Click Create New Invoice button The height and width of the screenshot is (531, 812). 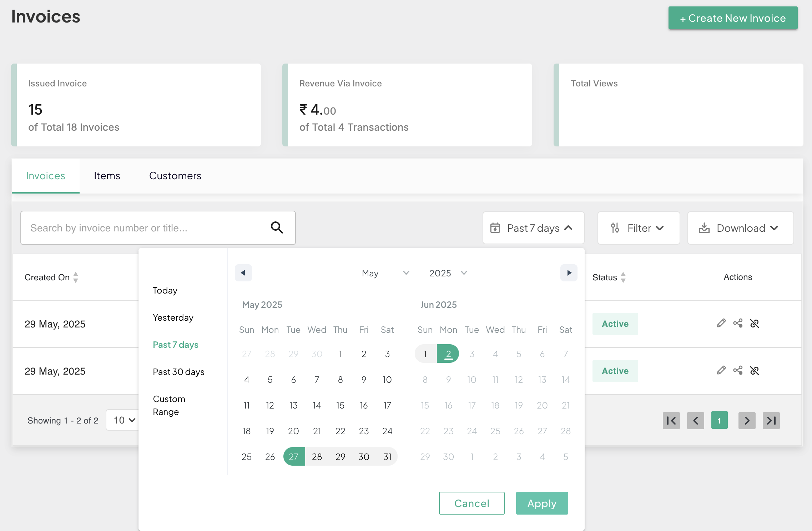(x=732, y=18)
